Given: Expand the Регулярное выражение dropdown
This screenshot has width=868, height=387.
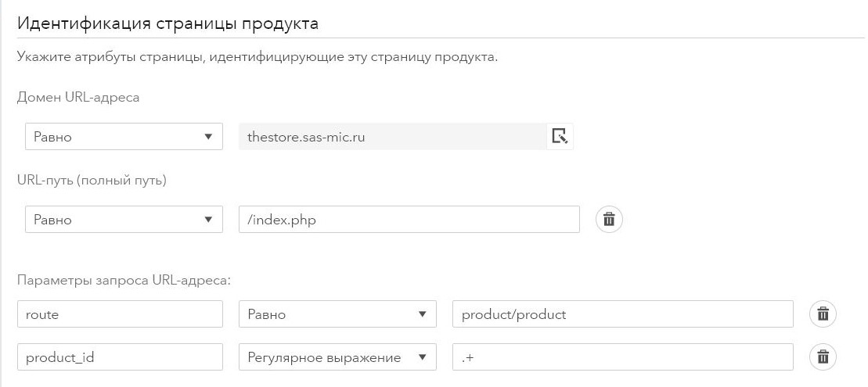Looking at the screenshot, I should (337, 357).
